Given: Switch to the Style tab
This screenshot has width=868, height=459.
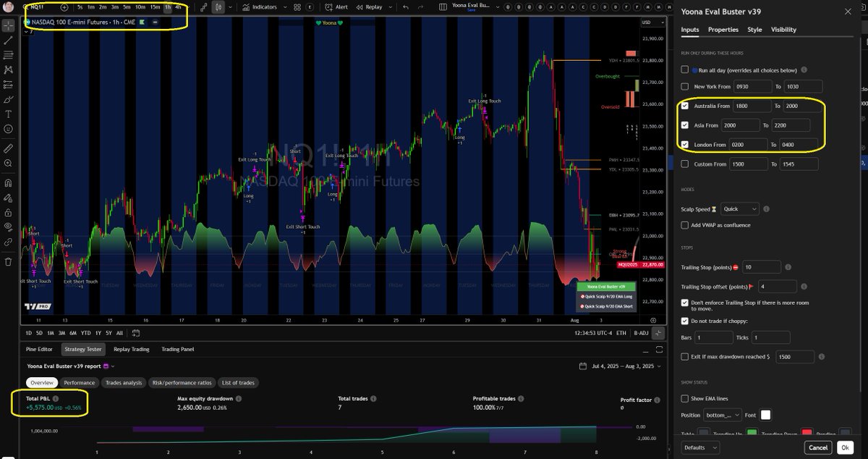Looking at the screenshot, I should click(754, 30).
